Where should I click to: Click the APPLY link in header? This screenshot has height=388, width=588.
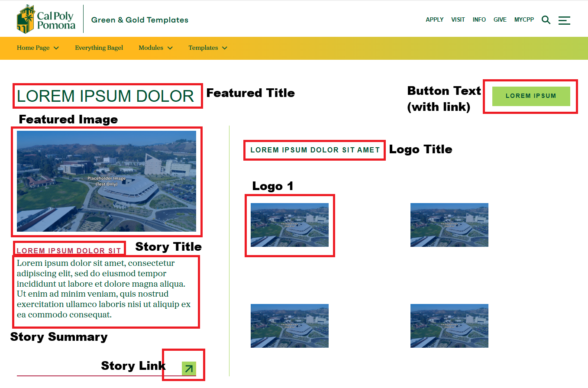click(434, 20)
